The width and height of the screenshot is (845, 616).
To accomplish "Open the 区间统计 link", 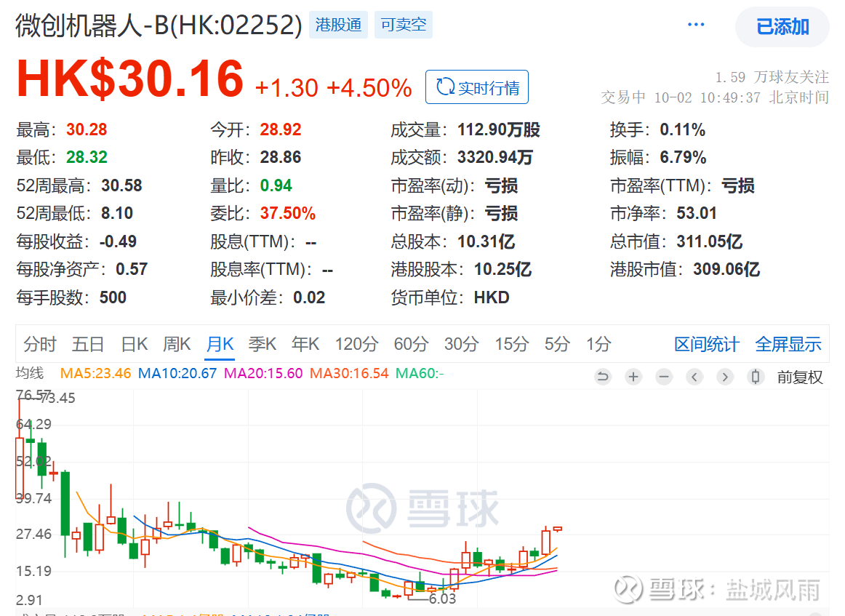I will pos(707,344).
